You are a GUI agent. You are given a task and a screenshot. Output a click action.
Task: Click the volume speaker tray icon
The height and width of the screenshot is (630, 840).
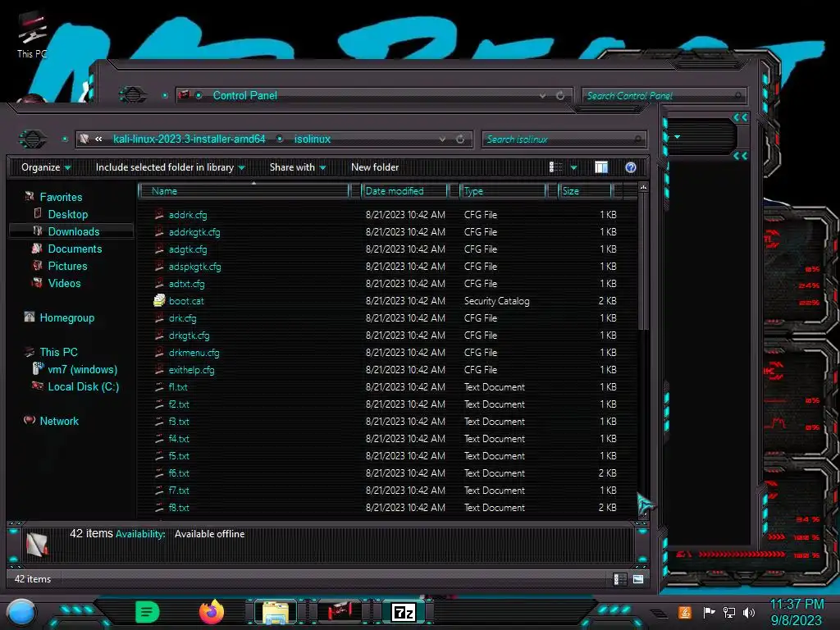749,612
